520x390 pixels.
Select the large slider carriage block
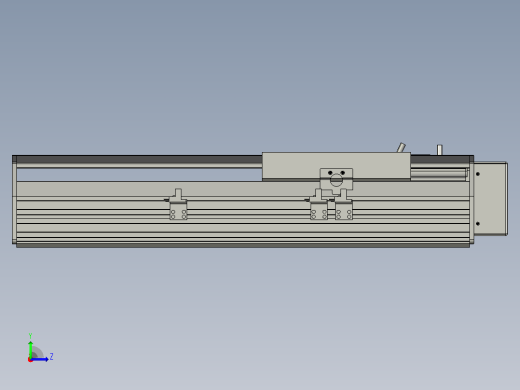336,166
